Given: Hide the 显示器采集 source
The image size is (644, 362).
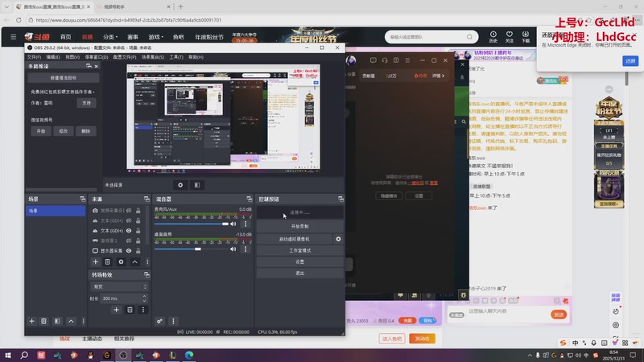Looking at the screenshot, I should pyautogui.click(x=129, y=251).
